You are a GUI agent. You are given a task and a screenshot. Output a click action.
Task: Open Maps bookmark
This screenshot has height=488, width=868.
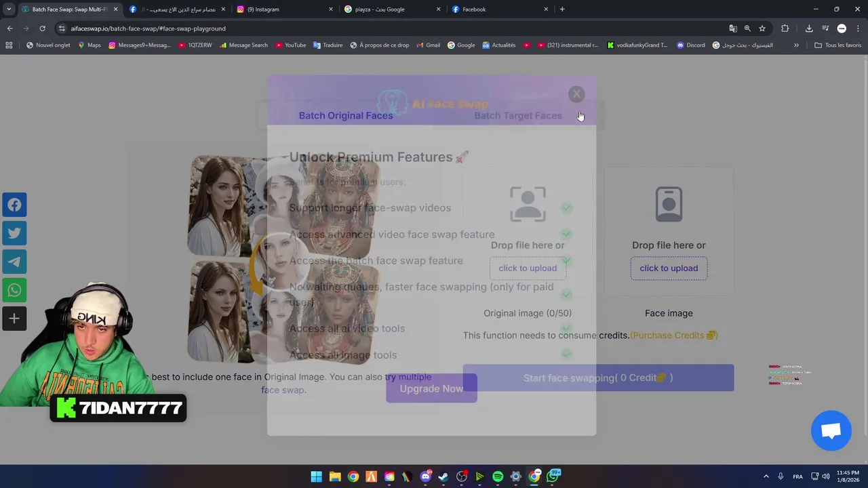(x=89, y=45)
